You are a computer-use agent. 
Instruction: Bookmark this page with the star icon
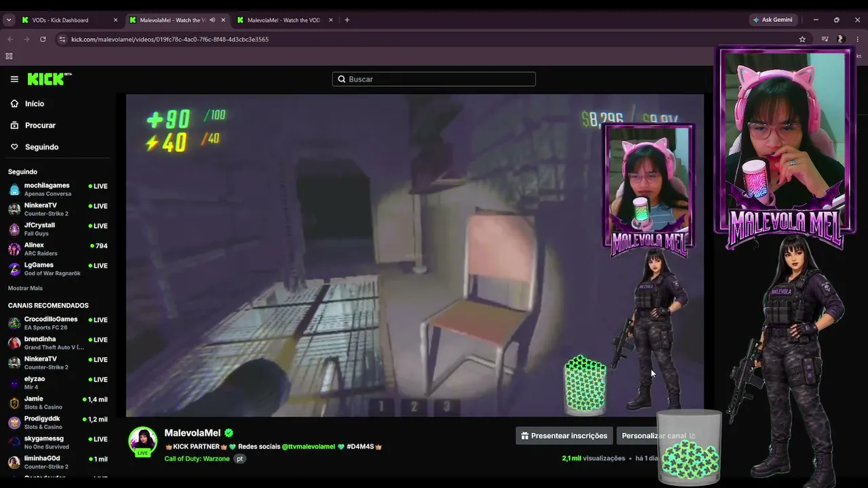[802, 39]
